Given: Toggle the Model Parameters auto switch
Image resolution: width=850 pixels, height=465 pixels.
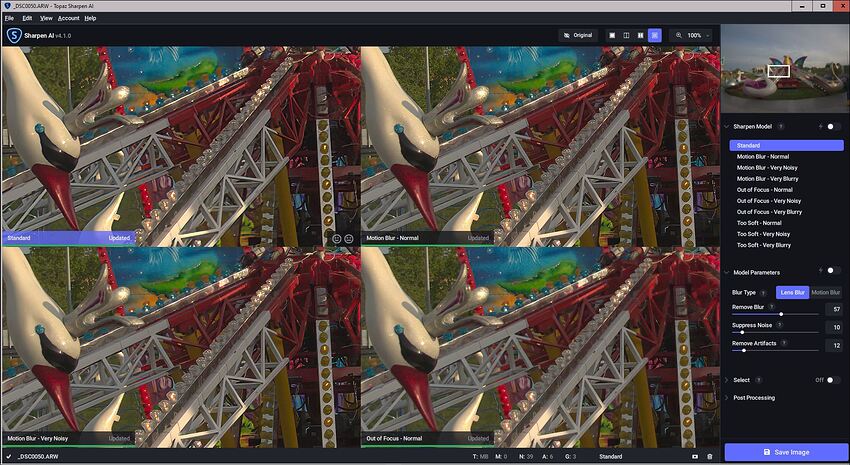Looking at the screenshot, I should pos(833,270).
